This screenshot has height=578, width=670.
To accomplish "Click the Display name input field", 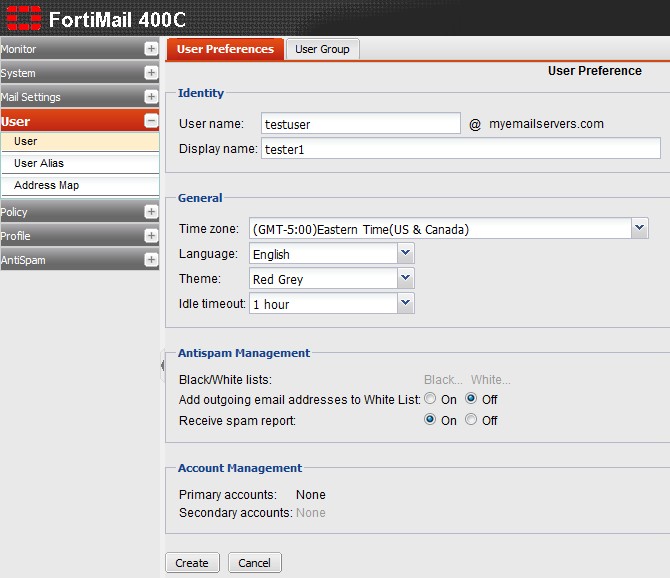I will (x=461, y=148).
